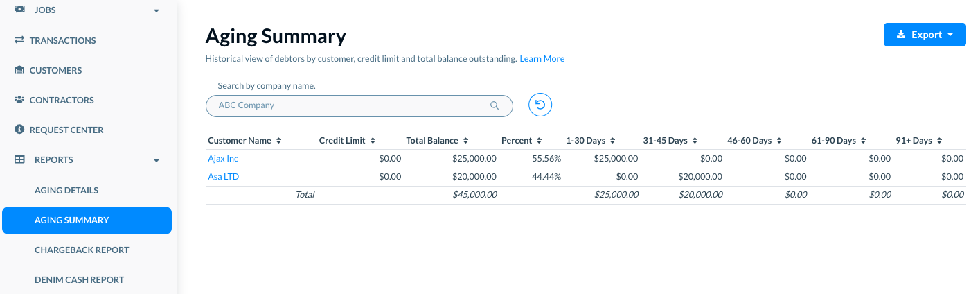Click the reset search refresh icon

(540, 105)
